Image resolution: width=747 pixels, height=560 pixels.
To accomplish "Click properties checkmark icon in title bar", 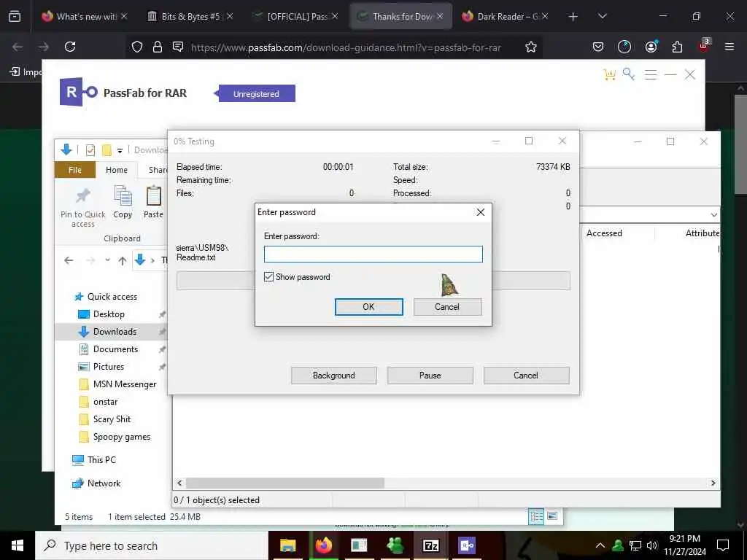I will point(90,150).
